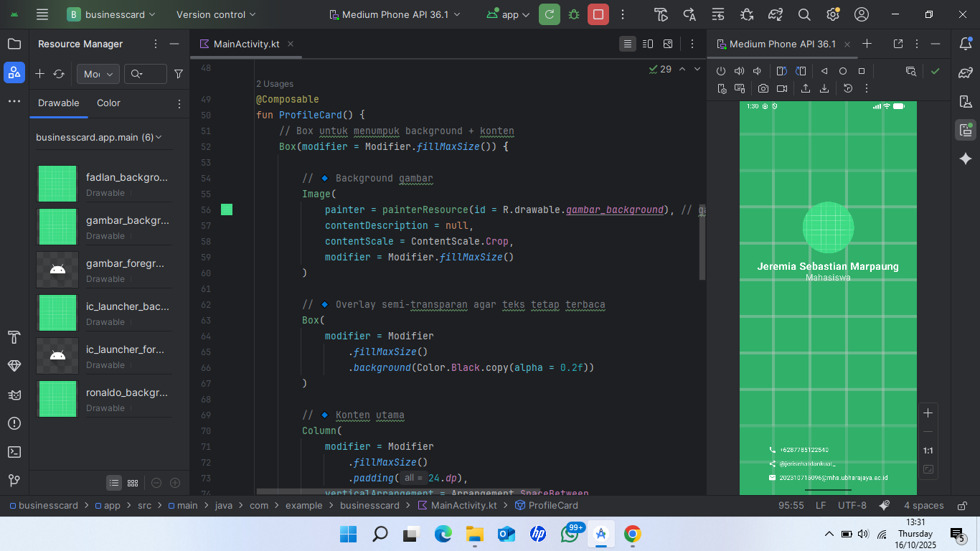Screen dimensions: 980x551
Task: Take an emulator screenshot with camera icon
Action: [x=763, y=88]
